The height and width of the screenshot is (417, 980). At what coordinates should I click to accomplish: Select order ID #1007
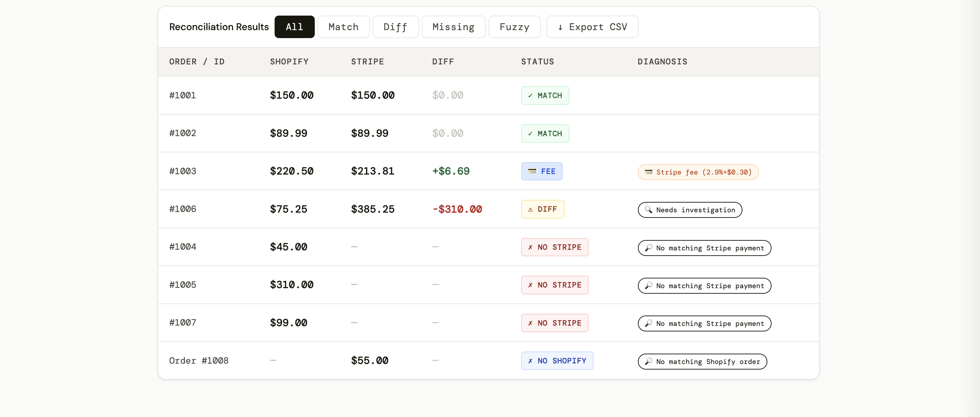point(182,322)
